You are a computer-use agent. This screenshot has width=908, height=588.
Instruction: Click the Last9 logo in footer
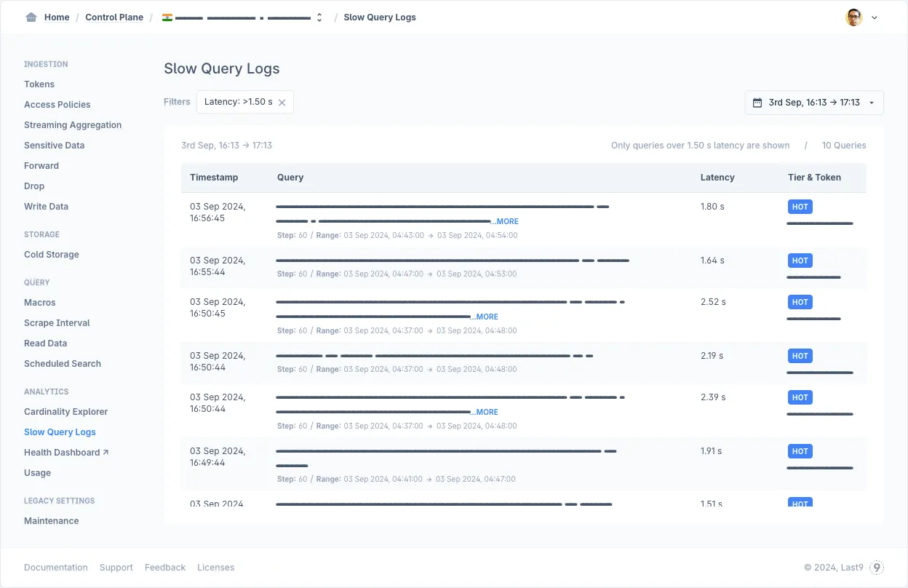[x=877, y=568]
